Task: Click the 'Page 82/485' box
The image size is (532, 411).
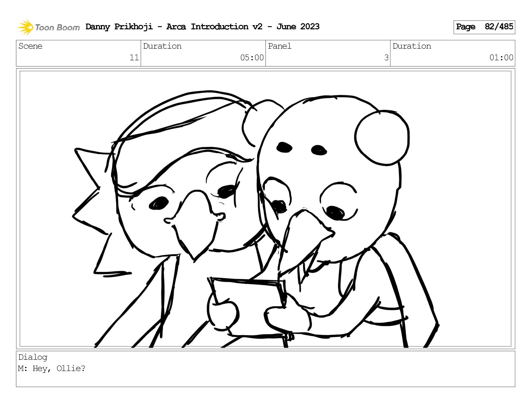Action: (484, 27)
